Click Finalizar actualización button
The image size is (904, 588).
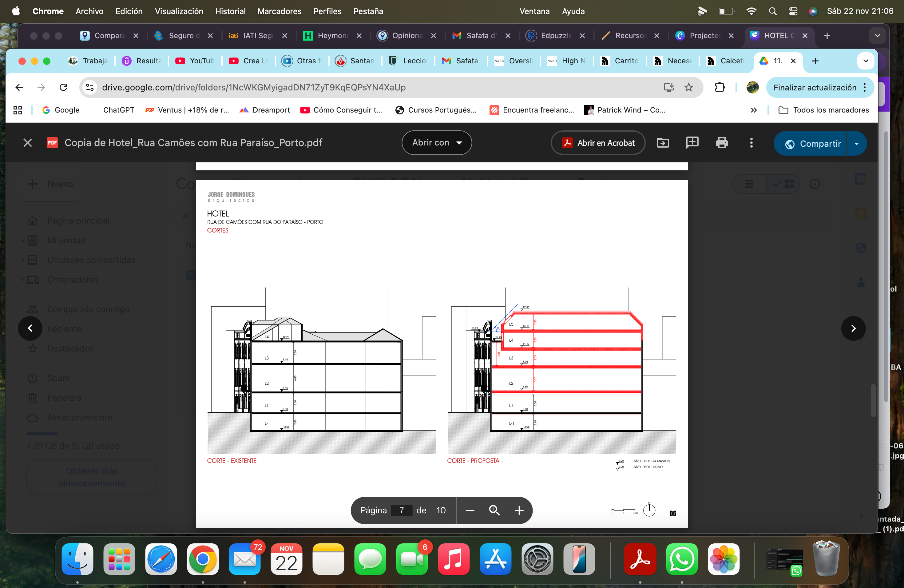click(815, 87)
